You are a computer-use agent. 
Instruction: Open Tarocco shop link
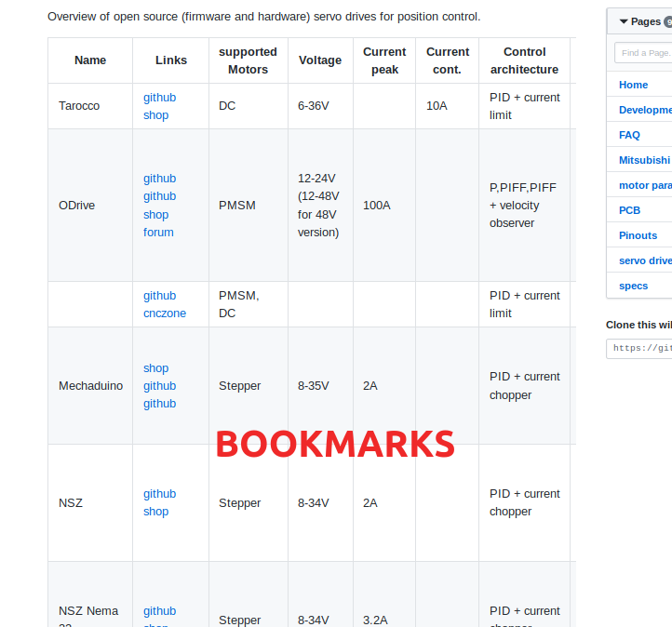tap(155, 115)
